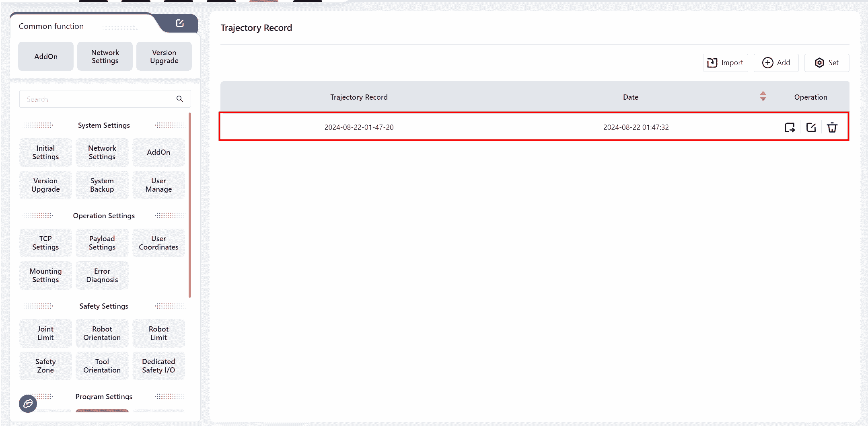Open System Backup page
868x426 pixels.
pyautogui.click(x=102, y=185)
